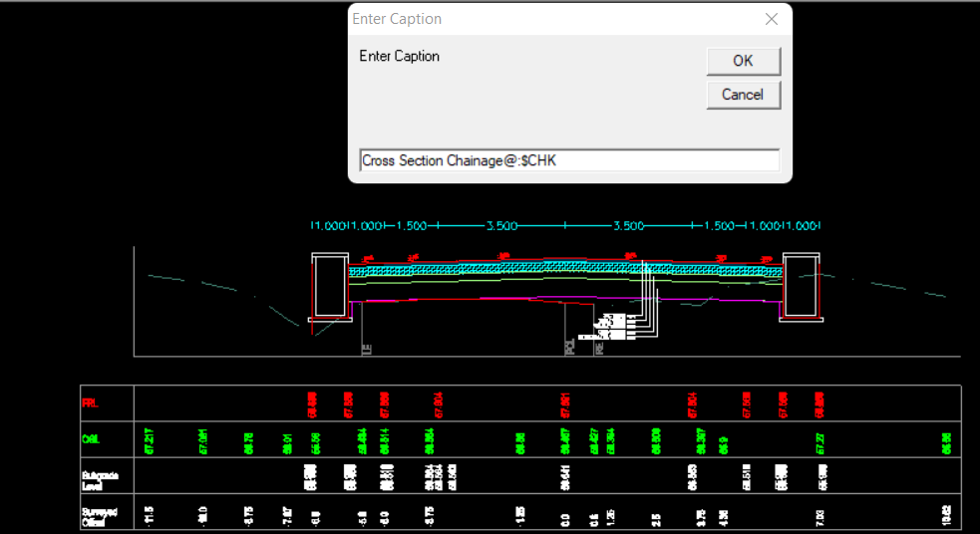Select the Surveyed Offset row label
Screen dimensions: 980x534
click(x=100, y=515)
